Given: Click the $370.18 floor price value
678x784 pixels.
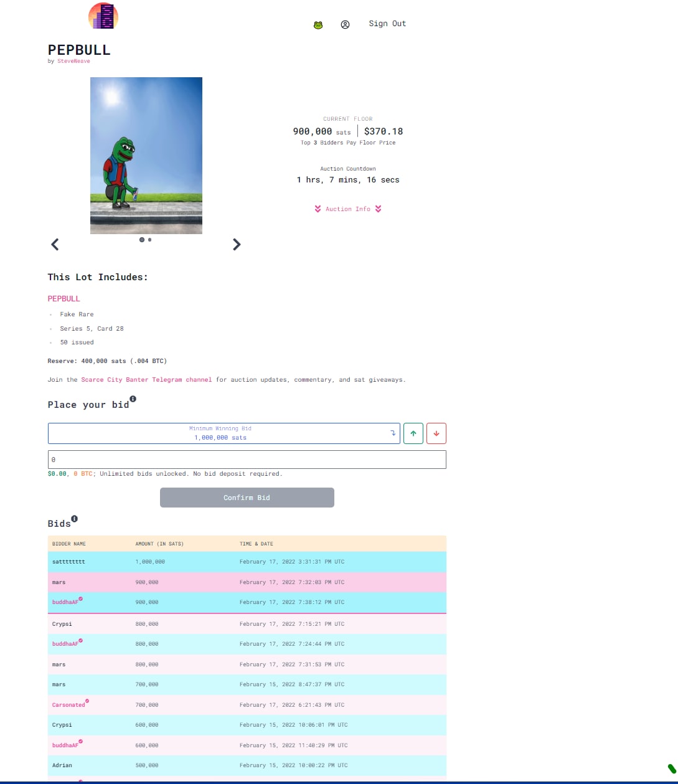Looking at the screenshot, I should point(384,131).
